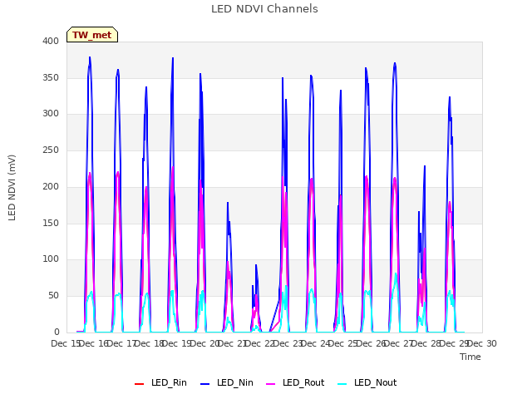Click the Dec 21 LED_Nin peak

[228, 203]
